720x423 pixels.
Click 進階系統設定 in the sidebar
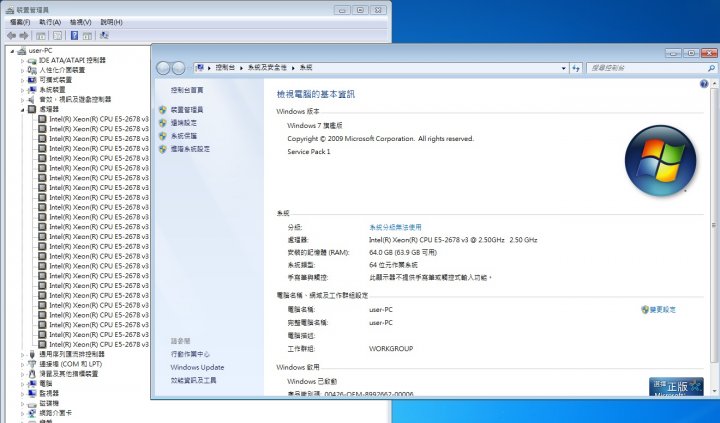(x=190, y=149)
